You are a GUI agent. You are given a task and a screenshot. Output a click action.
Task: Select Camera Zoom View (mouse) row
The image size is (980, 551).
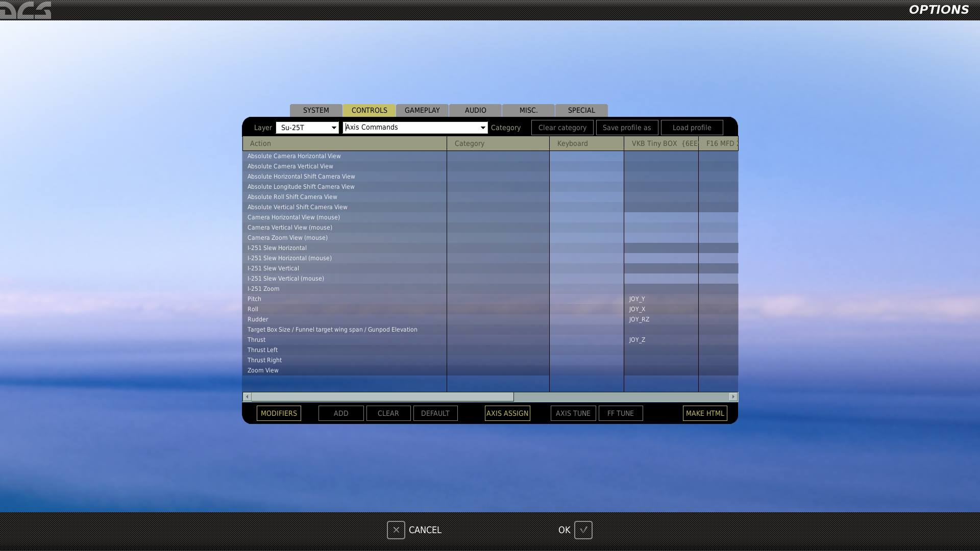click(490, 238)
